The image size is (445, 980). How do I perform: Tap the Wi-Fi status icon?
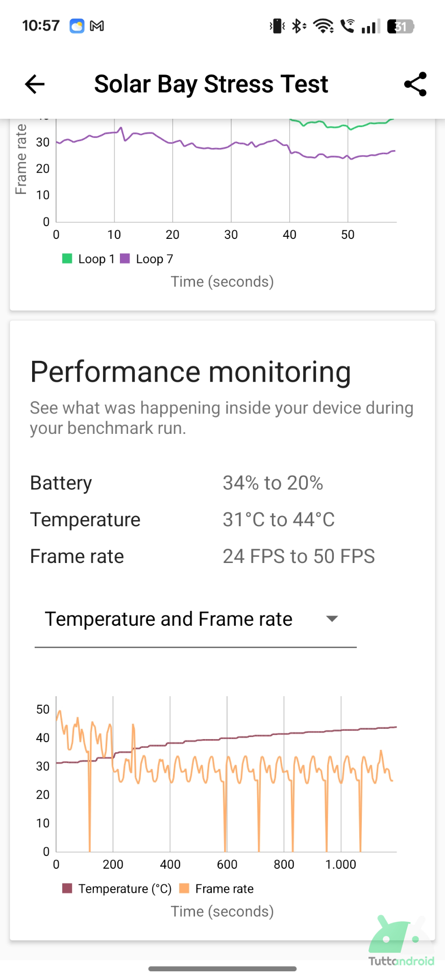coord(324,26)
